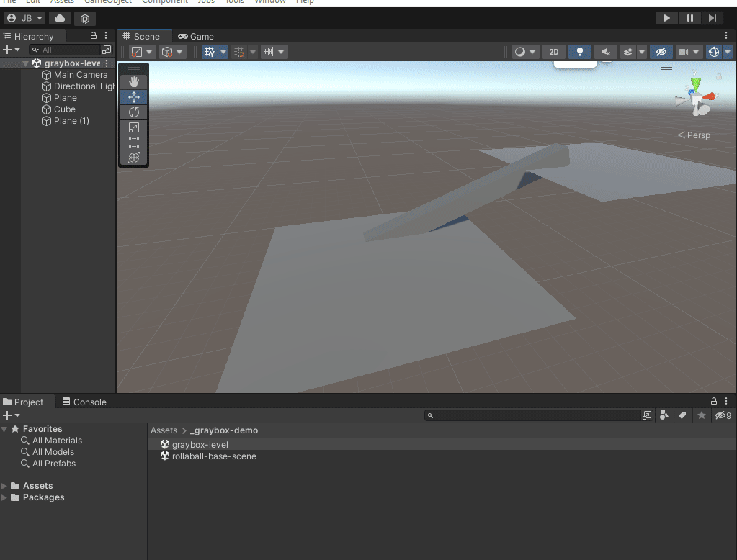Select the Hand view tool
Screen dimensions: 737x560
[134, 82]
